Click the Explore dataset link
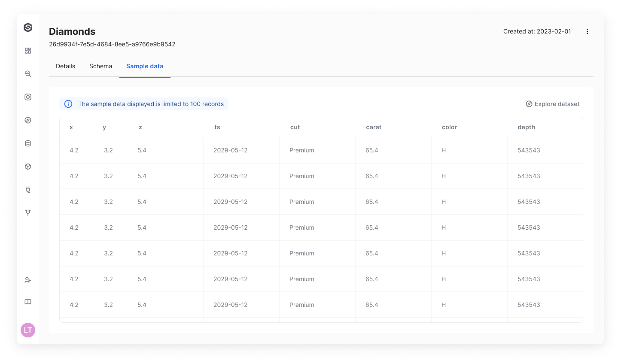This screenshot has width=621, height=364. click(x=552, y=104)
